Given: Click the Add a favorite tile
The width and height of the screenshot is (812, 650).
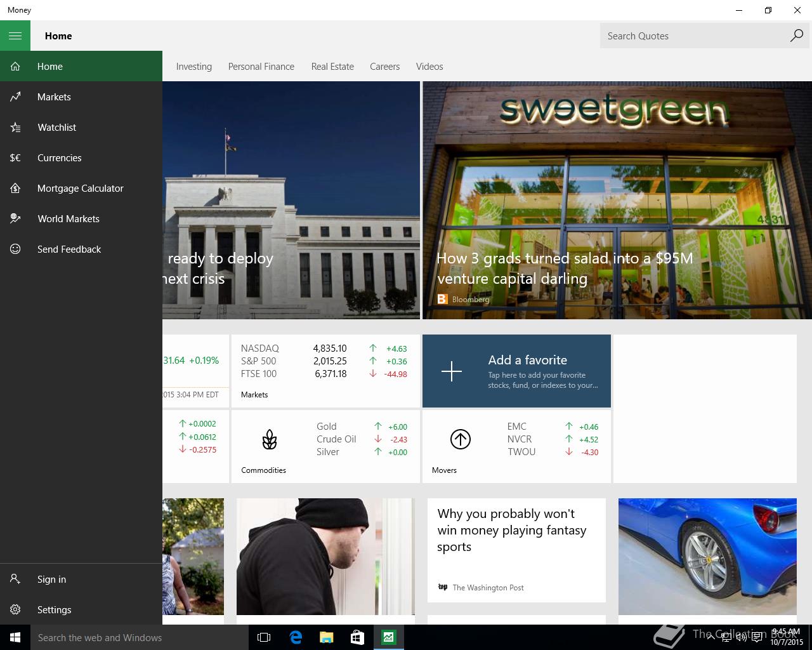Looking at the screenshot, I should point(516,371).
